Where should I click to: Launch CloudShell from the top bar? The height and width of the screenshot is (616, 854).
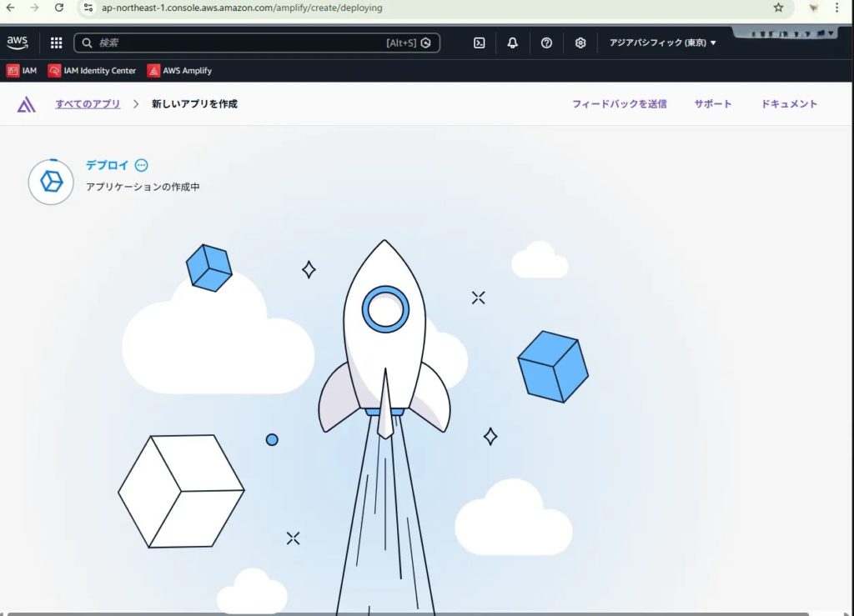[480, 43]
